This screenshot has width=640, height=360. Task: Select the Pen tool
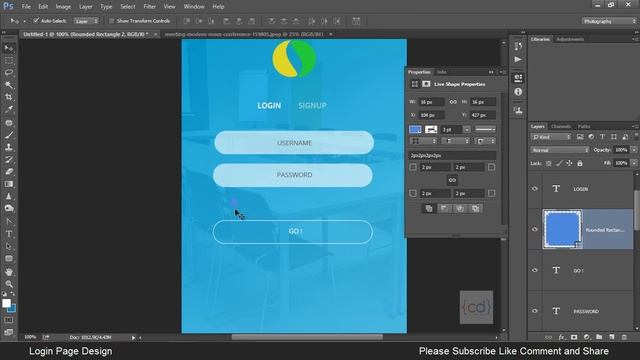9,222
